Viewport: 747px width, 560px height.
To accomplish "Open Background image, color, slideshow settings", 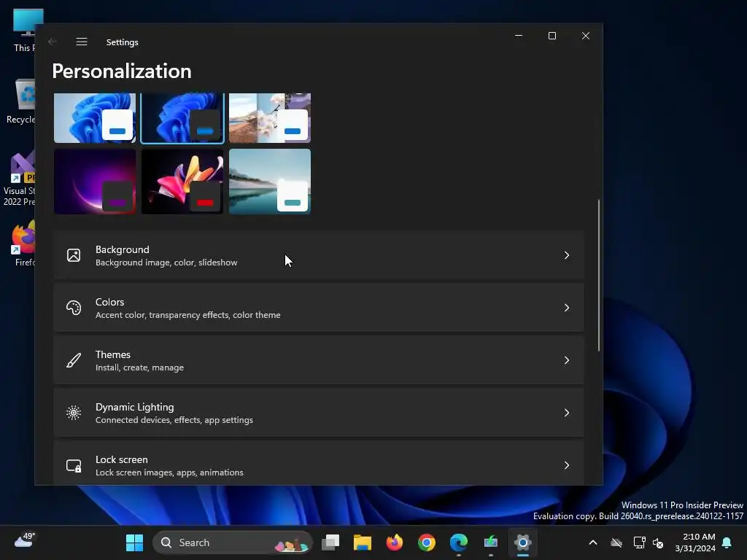I will [319, 255].
